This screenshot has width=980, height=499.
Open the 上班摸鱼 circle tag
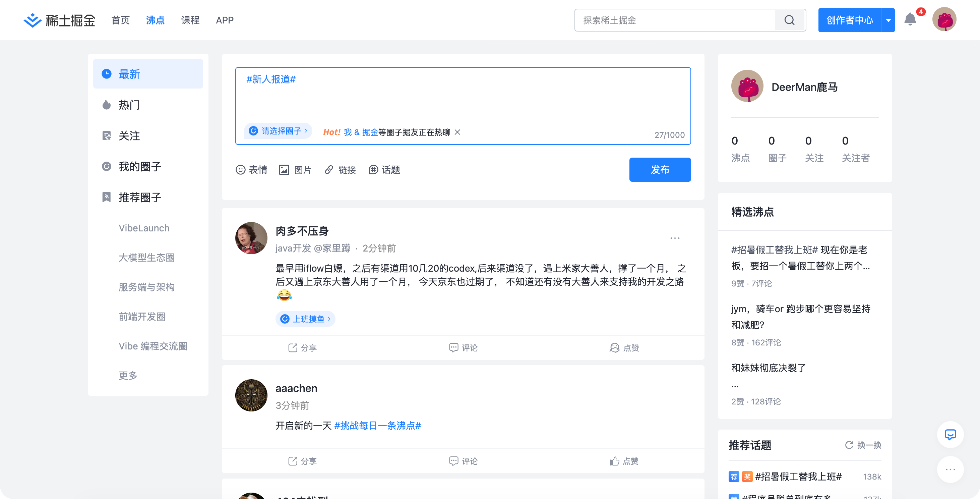click(x=305, y=319)
